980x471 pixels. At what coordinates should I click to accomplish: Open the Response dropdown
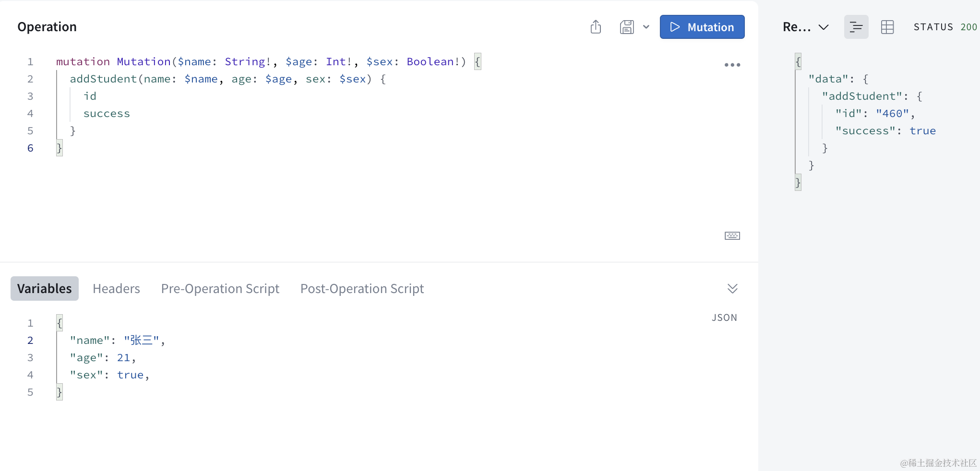(x=805, y=27)
